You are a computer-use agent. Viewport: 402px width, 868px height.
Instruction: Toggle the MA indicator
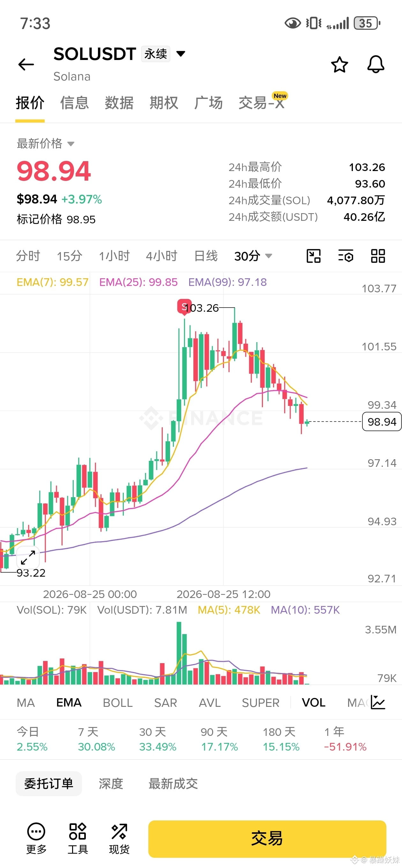pos(26,703)
